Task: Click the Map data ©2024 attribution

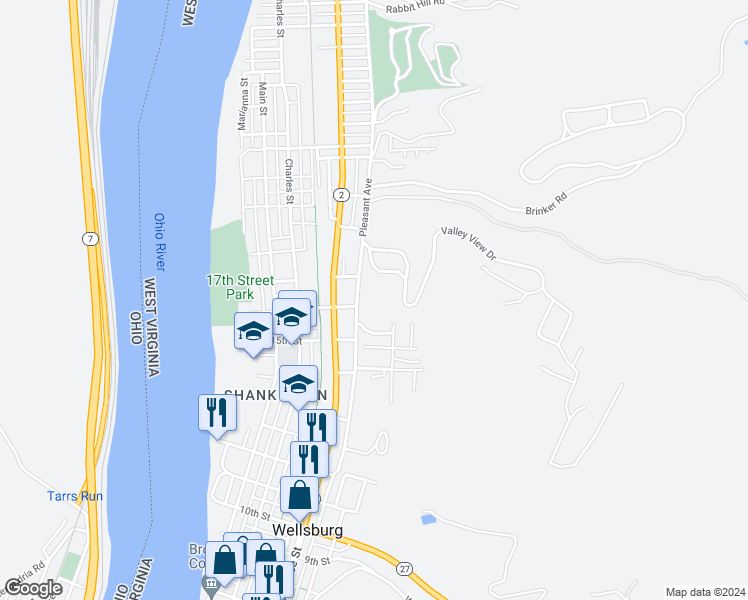Action: click(705, 592)
